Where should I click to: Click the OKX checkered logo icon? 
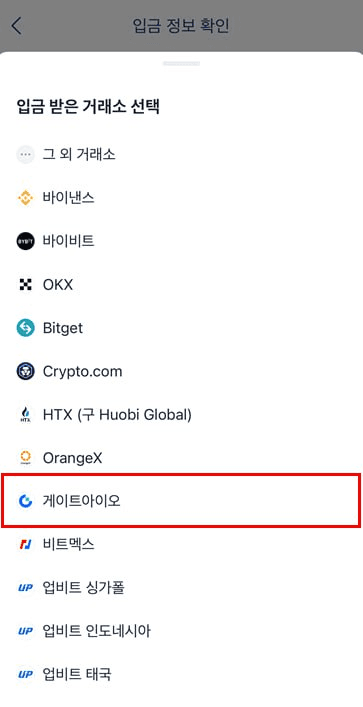point(25,285)
